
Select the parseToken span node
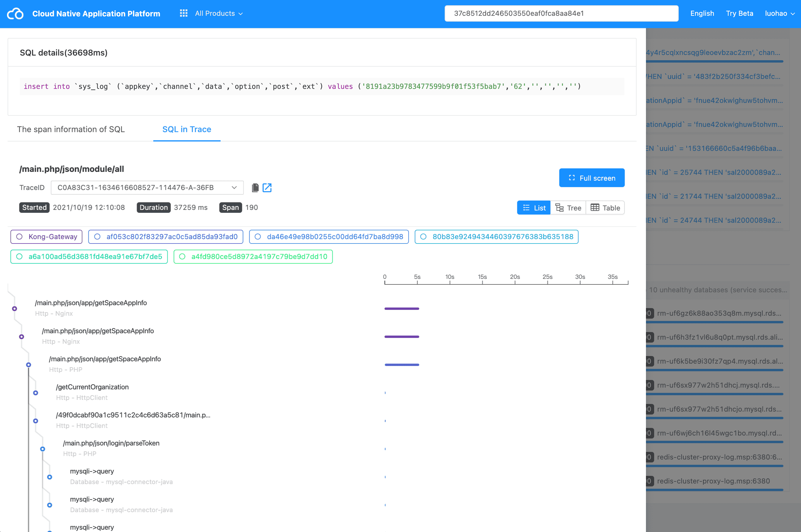(42, 449)
